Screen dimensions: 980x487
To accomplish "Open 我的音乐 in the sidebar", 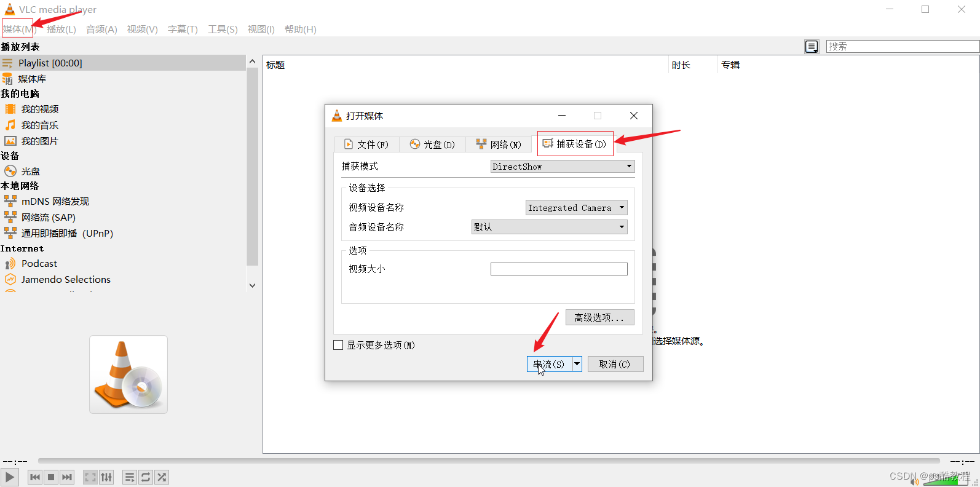I will pyautogui.click(x=40, y=125).
